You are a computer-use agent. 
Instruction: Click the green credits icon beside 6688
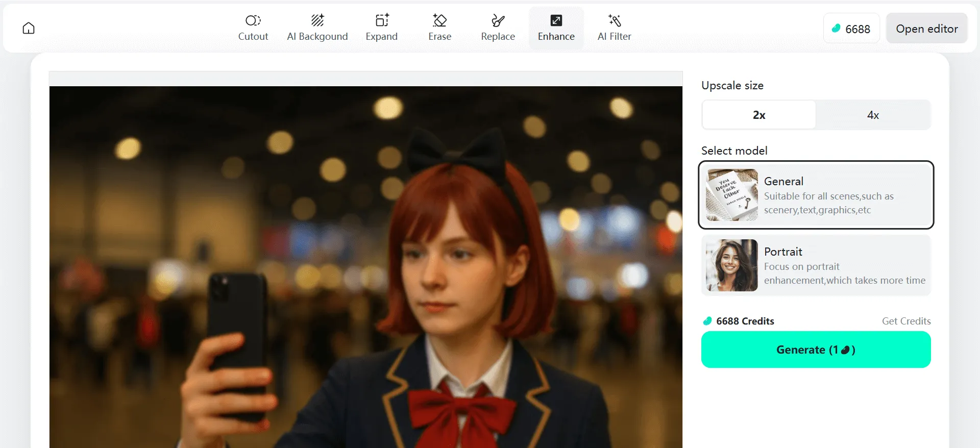point(836,29)
